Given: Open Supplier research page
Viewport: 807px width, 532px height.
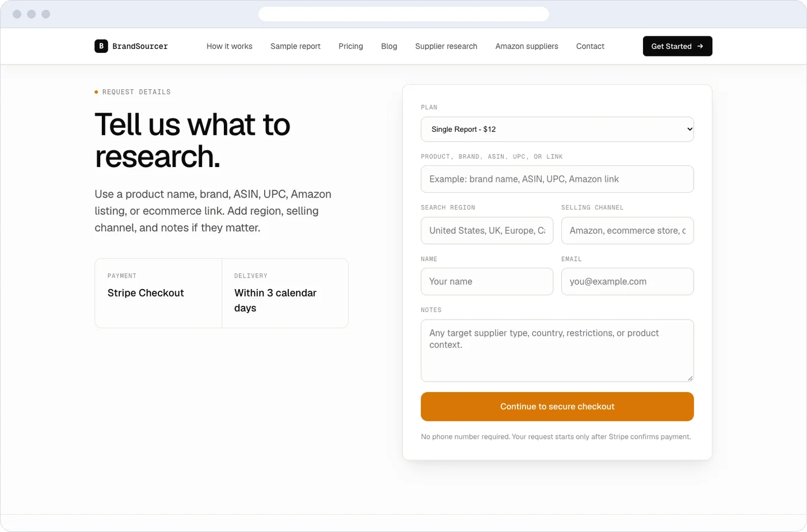Looking at the screenshot, I should click(x=446, y=46).
